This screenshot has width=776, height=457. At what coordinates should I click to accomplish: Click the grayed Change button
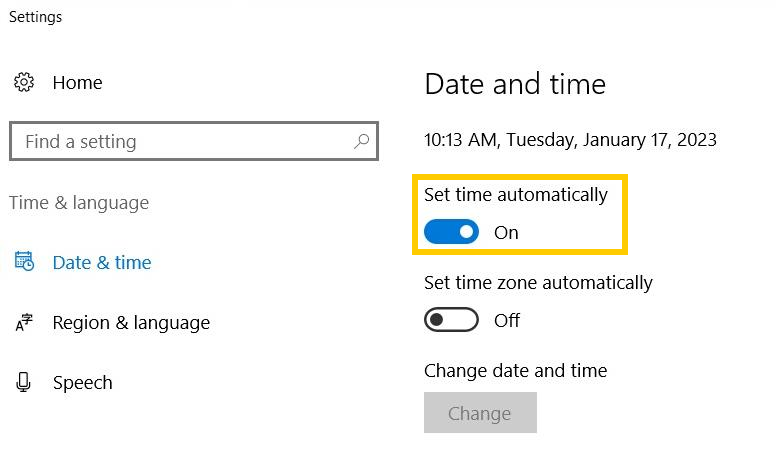pos(480,412)
